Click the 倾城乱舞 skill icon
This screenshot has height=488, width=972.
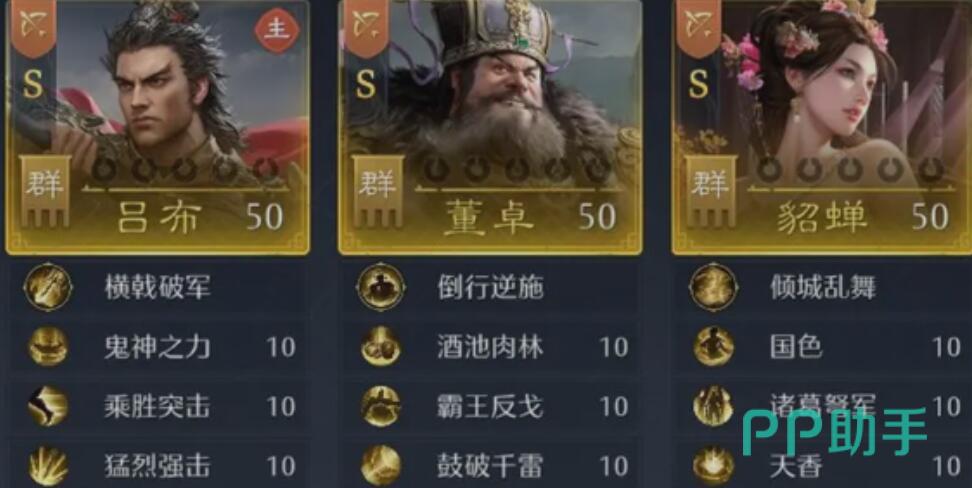[714, 287]
